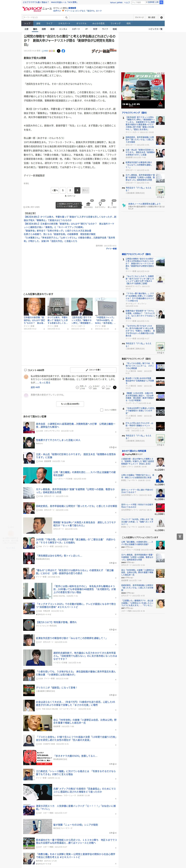
Task: Share the article on Facebook
Action: pos(63,51)
